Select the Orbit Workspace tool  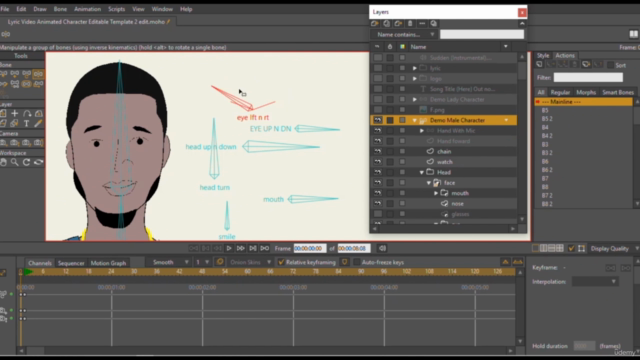coord(38,162)
